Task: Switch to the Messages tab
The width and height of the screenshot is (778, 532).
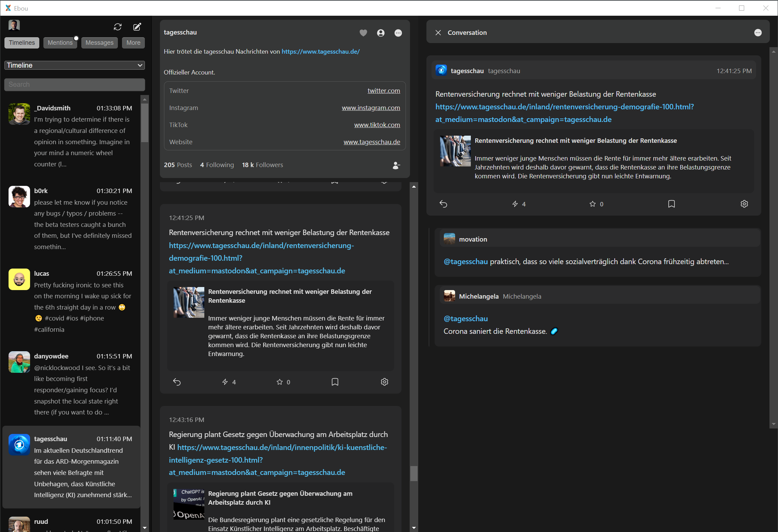Action: click(x=99, y=43)
